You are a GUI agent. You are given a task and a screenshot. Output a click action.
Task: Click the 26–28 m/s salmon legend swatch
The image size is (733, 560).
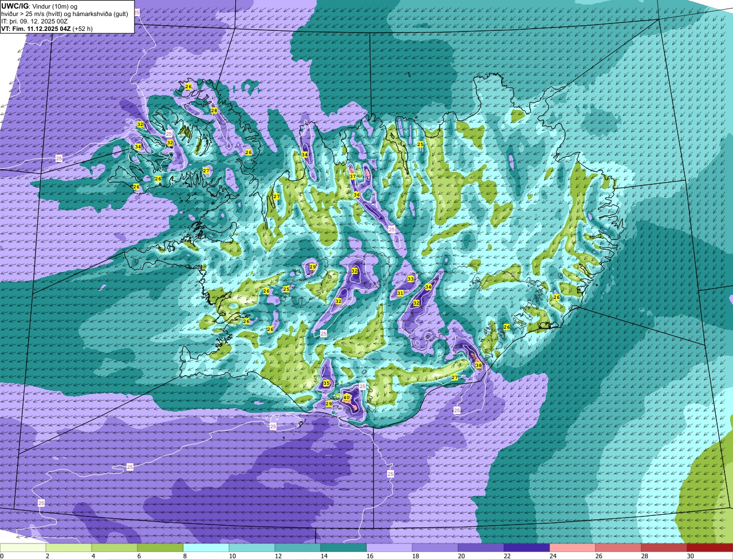[x=618, y=547]
